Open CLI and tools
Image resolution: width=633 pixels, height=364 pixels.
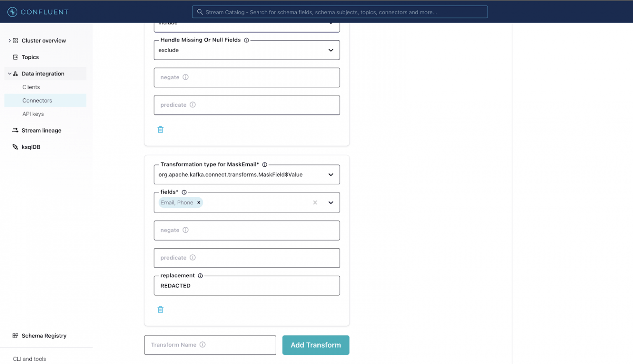(30, 359)
